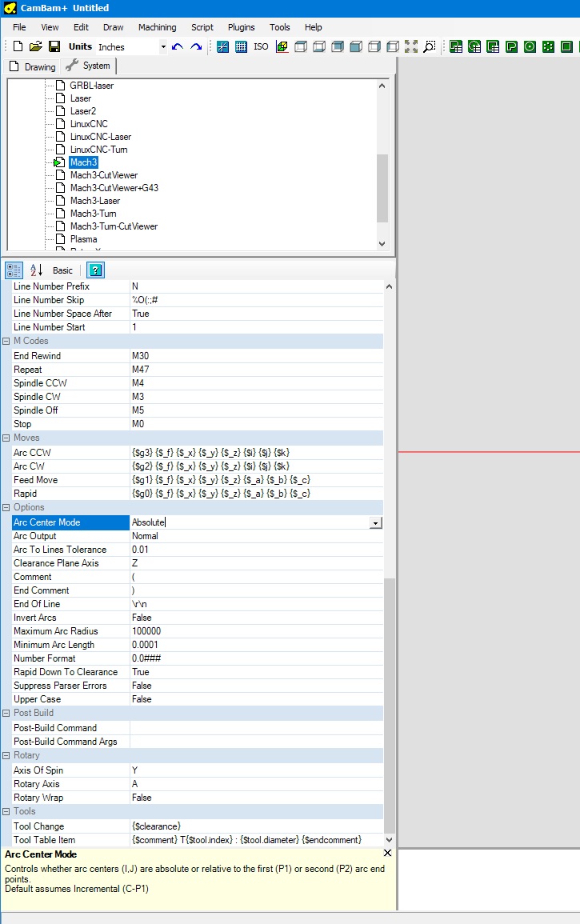The height and width of the screenshot is (924, 580).
Task: Select GRBL-laser in the tree
Action: tap(91, 86)
